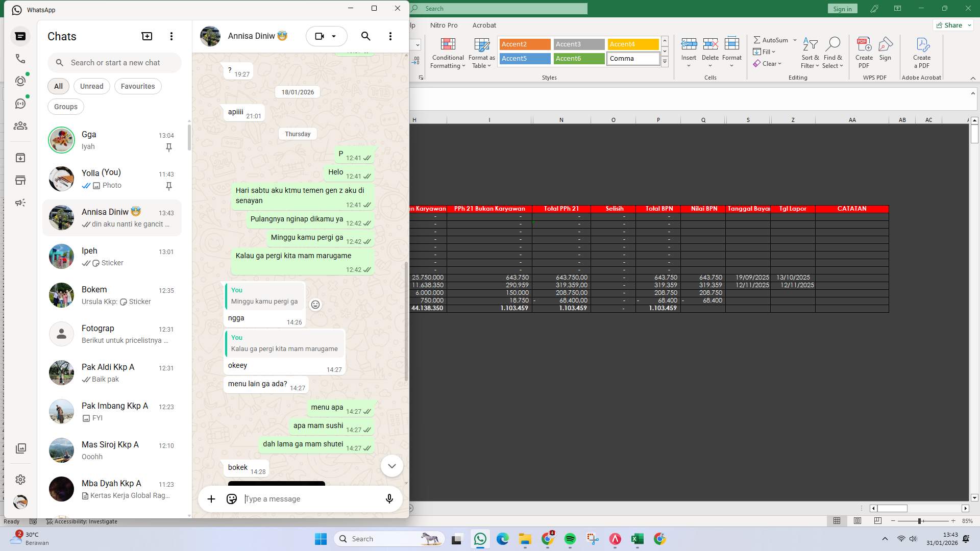Open the Status updates panel
The image size is (980, 551).
click(20, 81)
